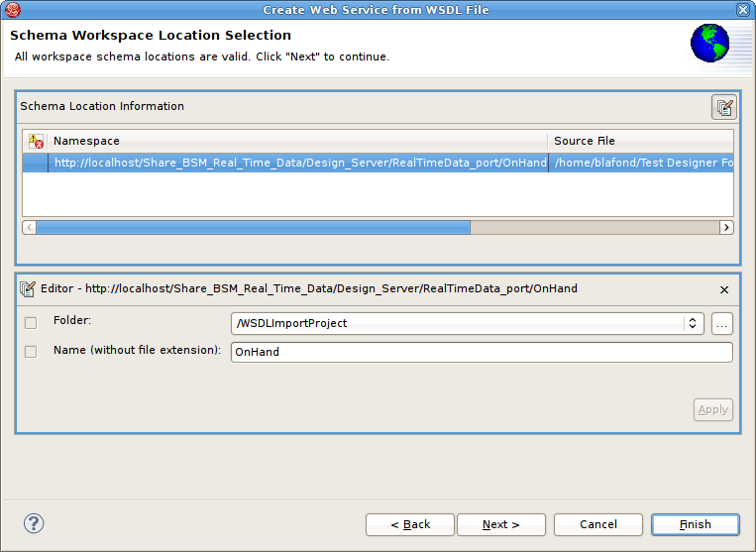Close the Create Web Service dialog
Image resolution: width=756 pixels, height=552 pixels.
tap(743, 10)
